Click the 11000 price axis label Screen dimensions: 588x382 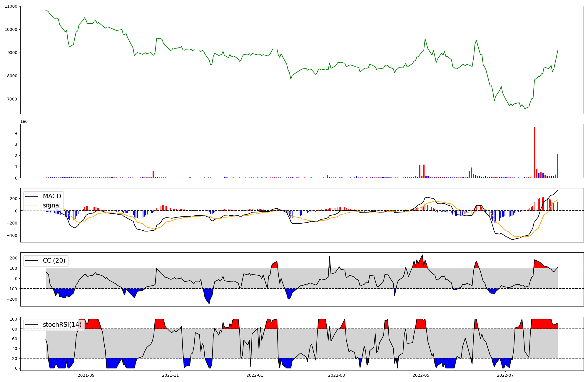[11, 6]
